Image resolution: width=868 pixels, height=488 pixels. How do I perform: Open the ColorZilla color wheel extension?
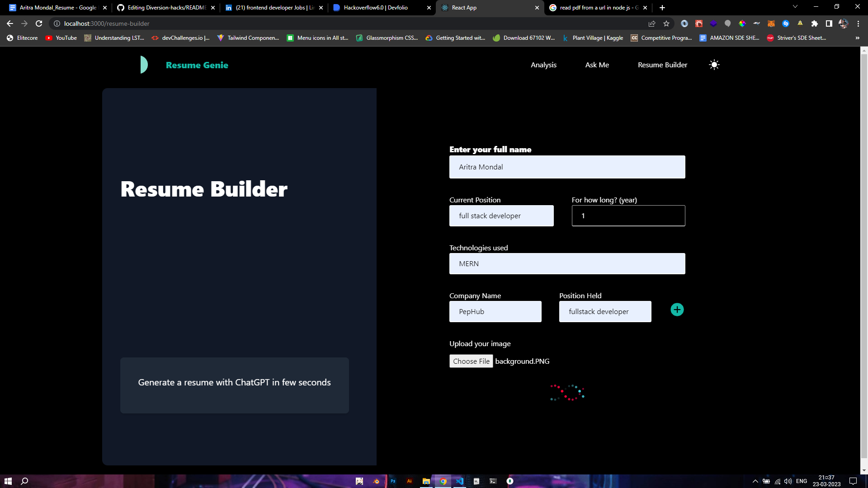[742, 23]
